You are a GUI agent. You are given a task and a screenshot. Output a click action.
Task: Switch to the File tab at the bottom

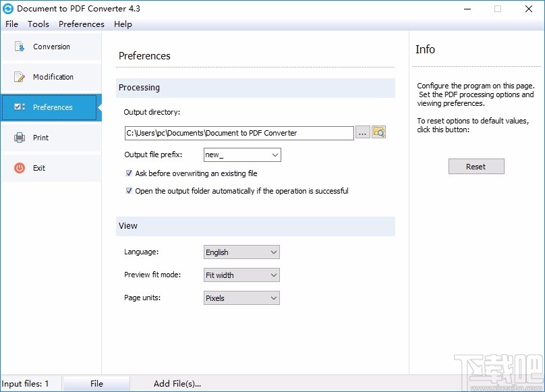pos(96,383)
